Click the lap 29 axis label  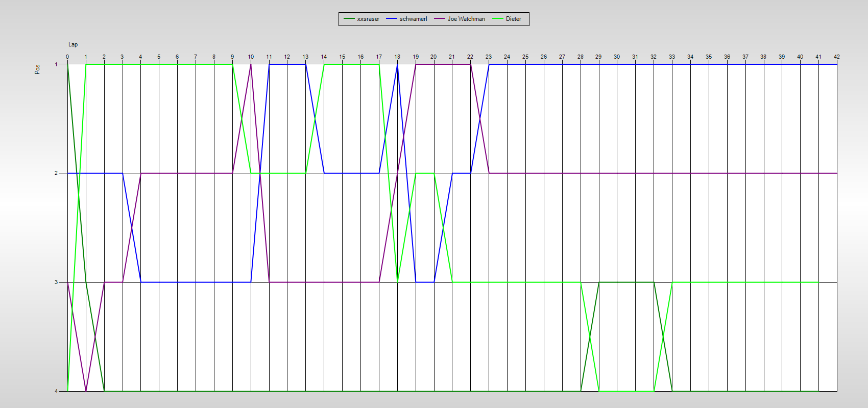coord(598,57)
